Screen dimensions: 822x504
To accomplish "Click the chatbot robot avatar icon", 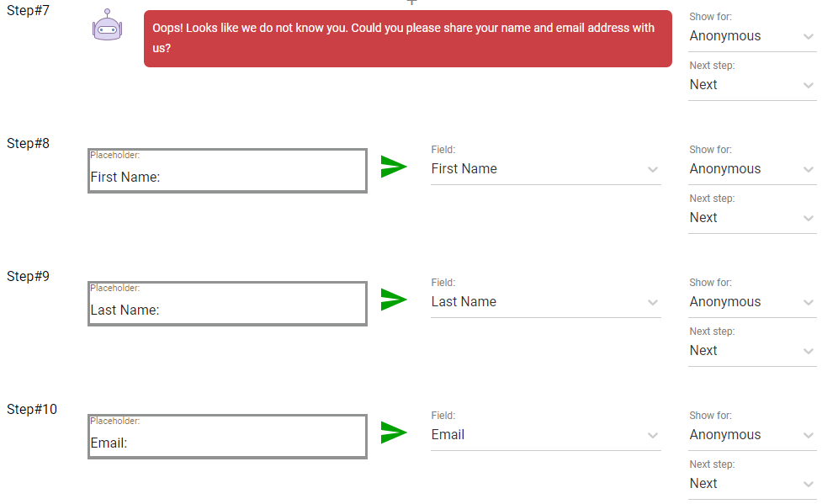I will (x=108, y=24).
